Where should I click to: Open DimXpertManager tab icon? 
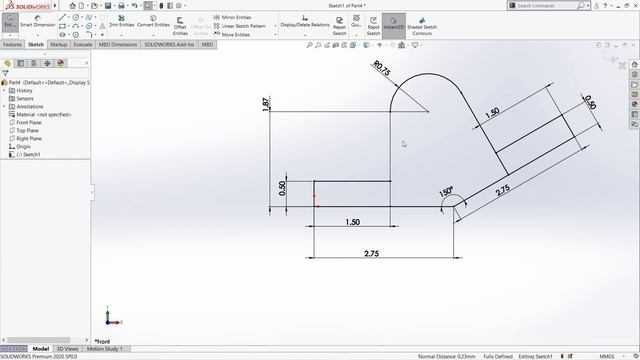pyautogui.click(x=47, y=63)
